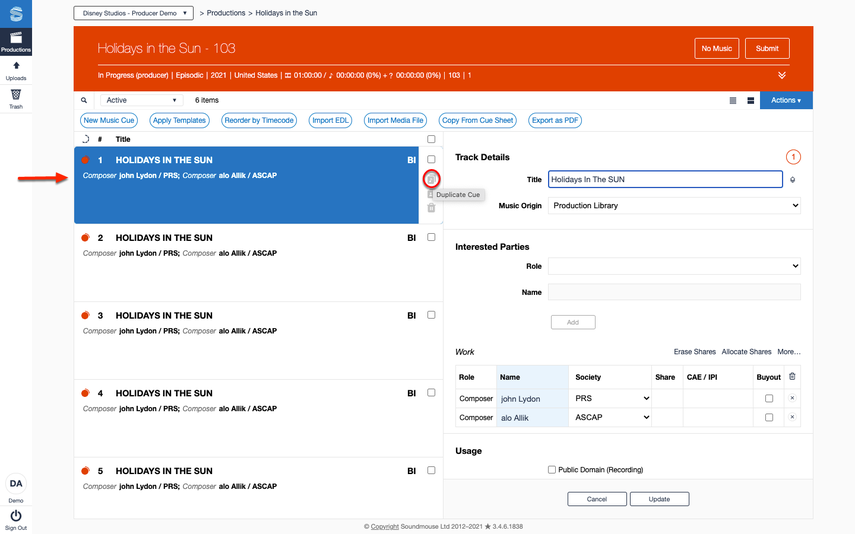Open the Productions sidebar section
Viewport: 855px width, 534px height.
[x=16, y=41]
